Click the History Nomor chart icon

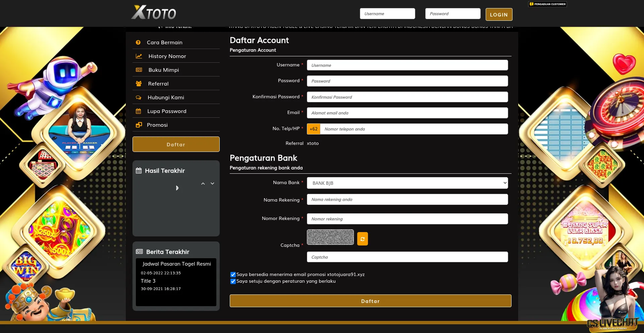139,56
